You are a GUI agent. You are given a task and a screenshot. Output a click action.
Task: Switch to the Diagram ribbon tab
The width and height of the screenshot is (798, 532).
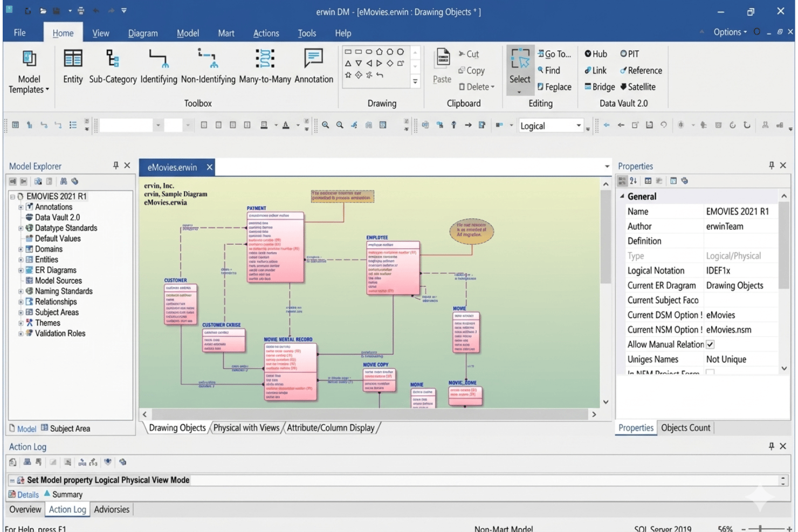(143, 33)
